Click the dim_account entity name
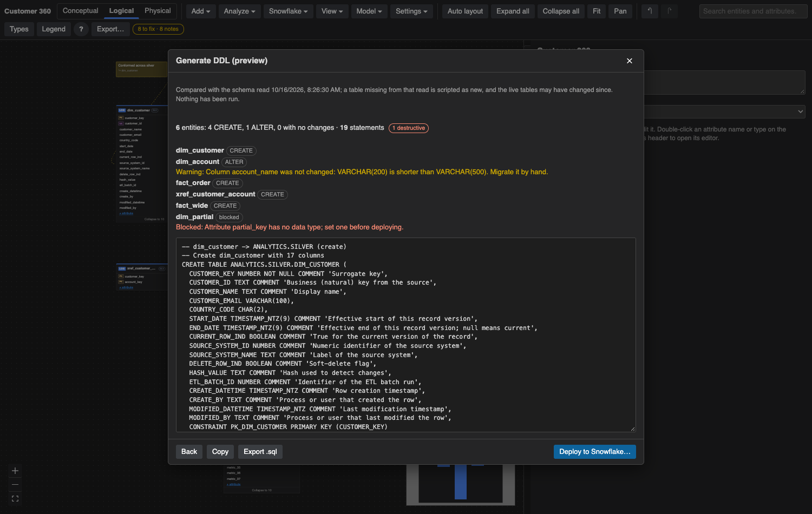 [x=198, y=162]
